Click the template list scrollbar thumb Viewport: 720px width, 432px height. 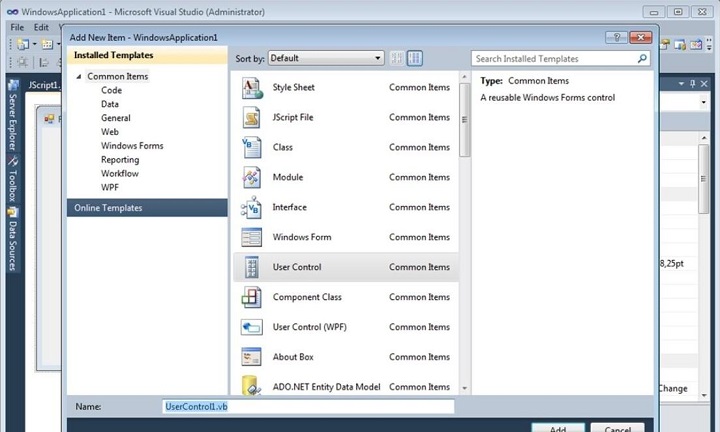click(464, 120)
